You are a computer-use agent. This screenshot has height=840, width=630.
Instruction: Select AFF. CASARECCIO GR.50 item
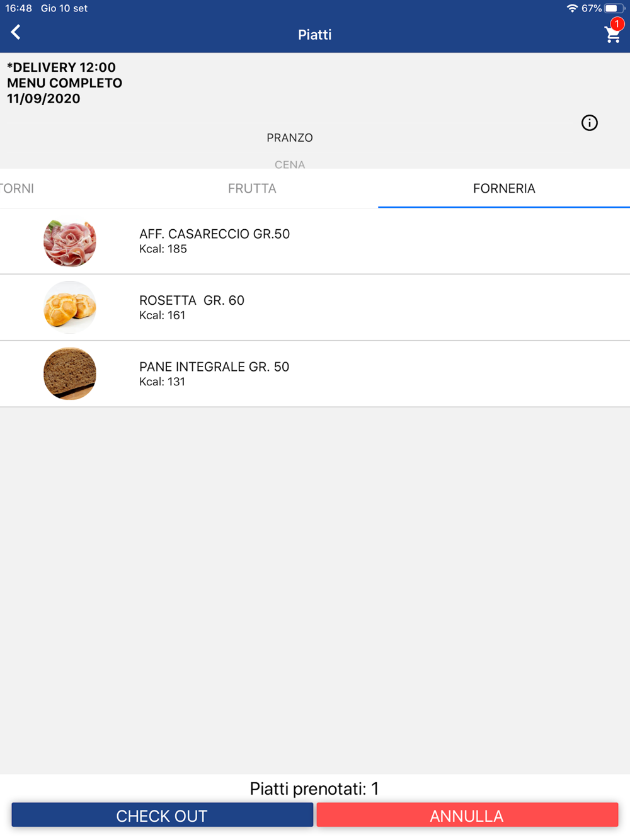(315, 241)
